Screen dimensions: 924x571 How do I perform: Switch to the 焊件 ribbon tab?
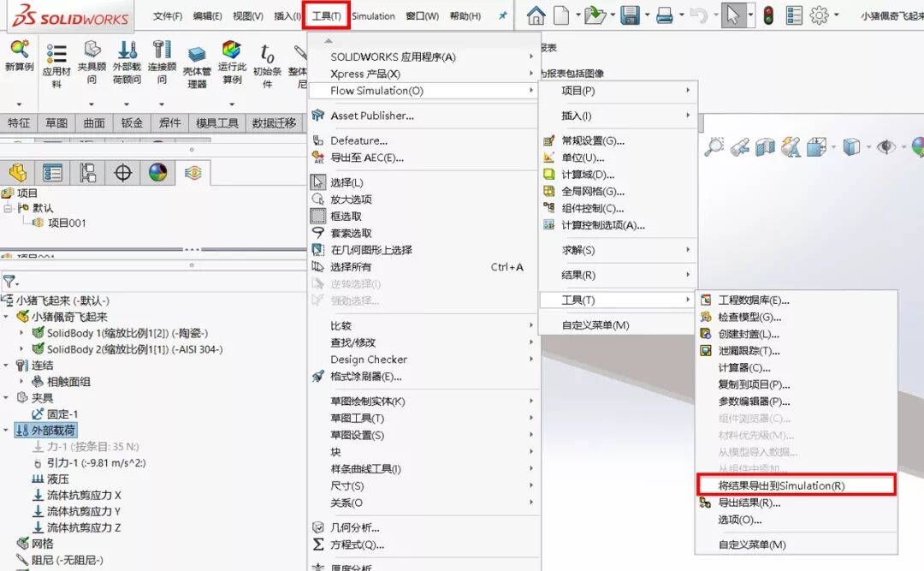pos(169,122)
